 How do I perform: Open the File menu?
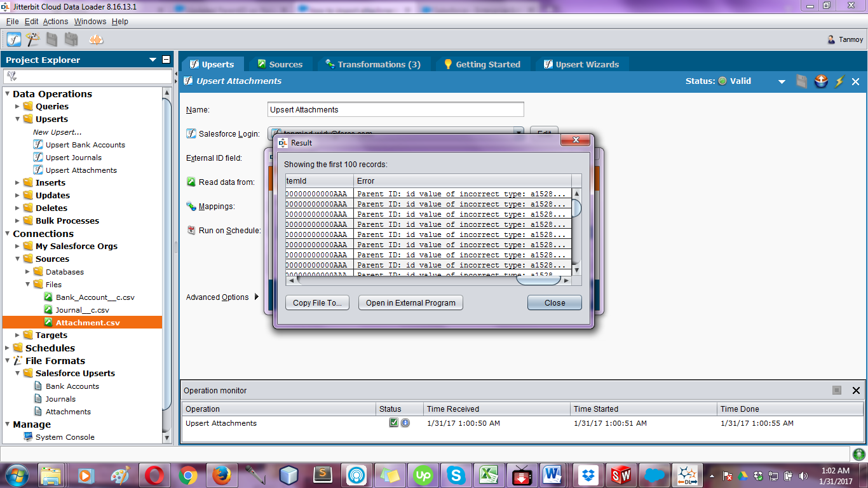[x=13, y=21]
